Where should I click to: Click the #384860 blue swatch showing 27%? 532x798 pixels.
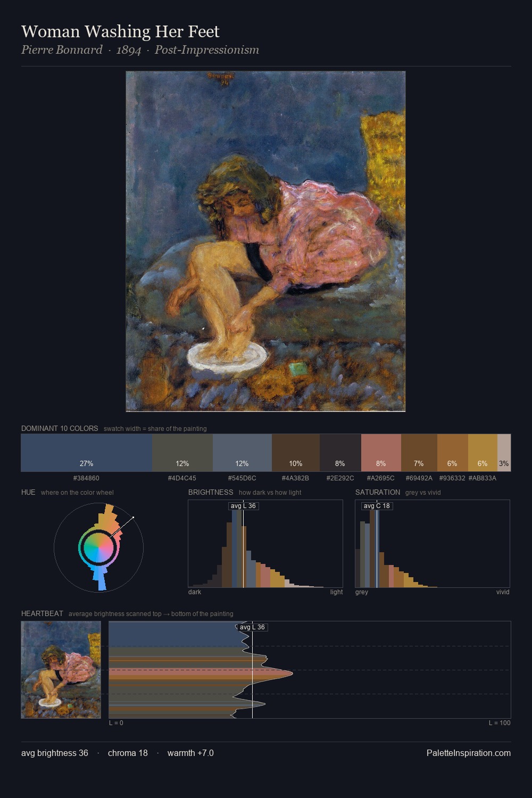[x=86, y=453]
